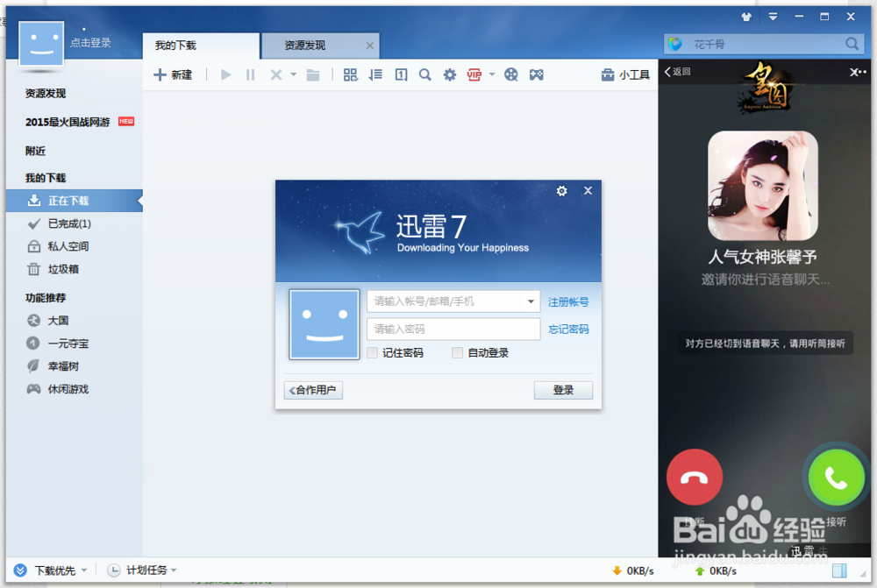
Task: Click login dialog avatar image
Action: pyautogui.click(x=324, y=325)
